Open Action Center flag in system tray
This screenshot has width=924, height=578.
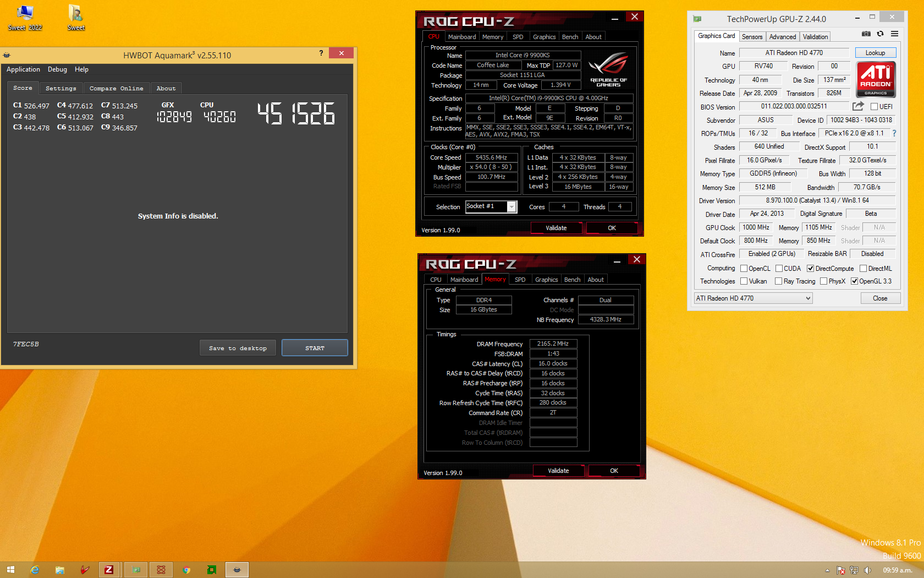tap(840, 570)
